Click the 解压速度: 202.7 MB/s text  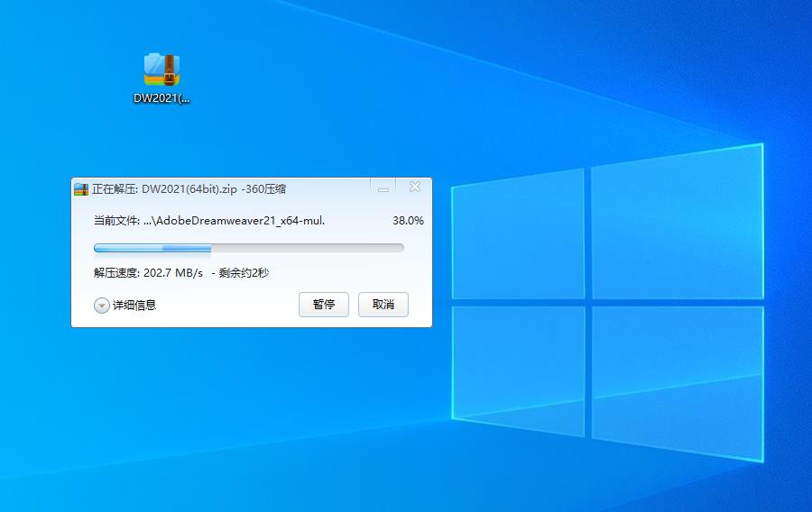148,272
